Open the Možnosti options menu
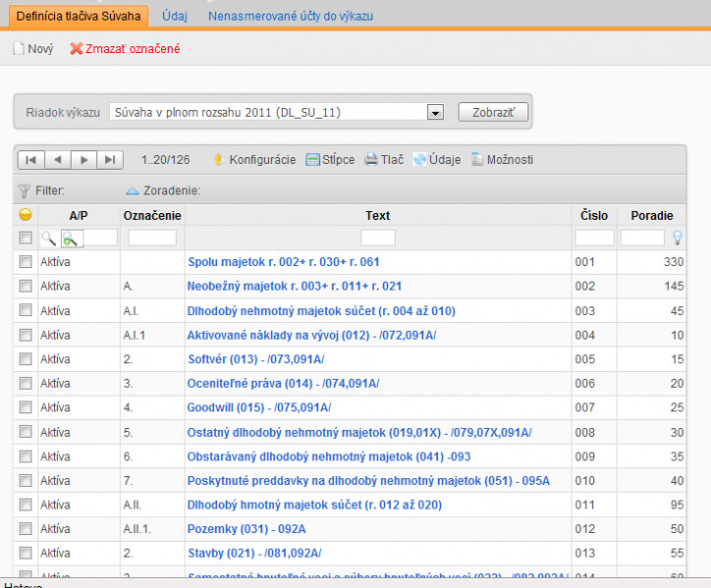This screenshot has width=711, height=588. coord(503,160)
